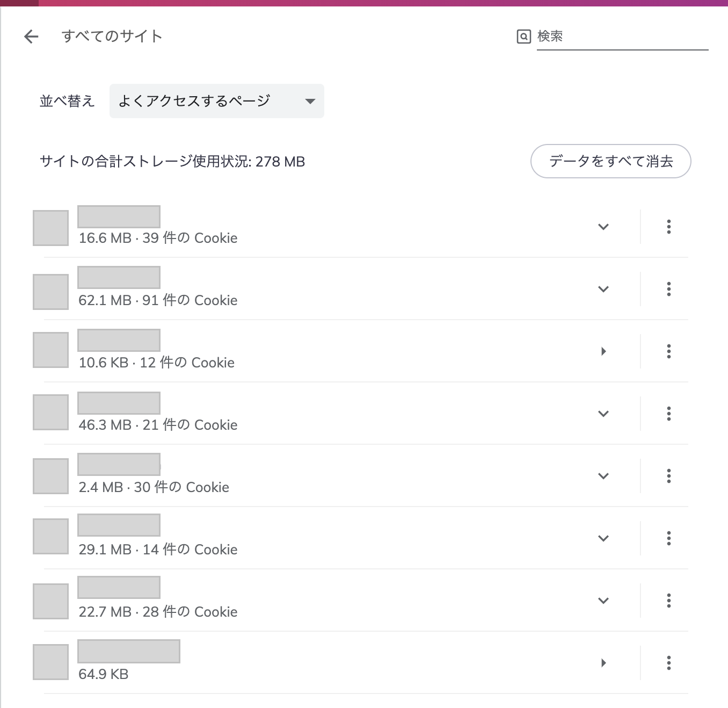Viewport: 728px width, 708px height.
Task: Click the search magnifier icon
Action: 523,37
